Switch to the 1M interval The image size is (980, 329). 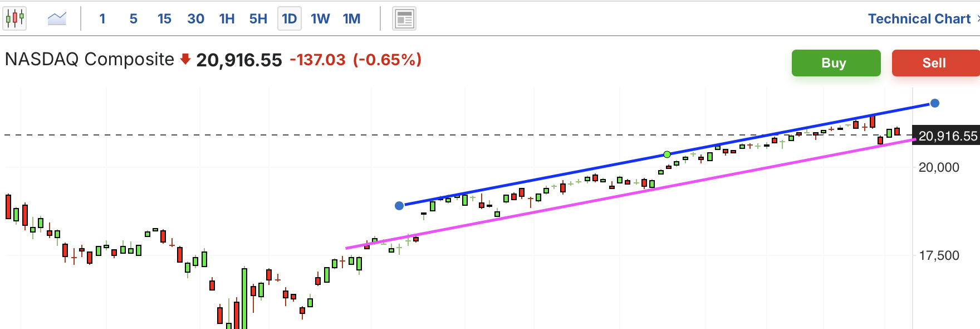(x=351, y=19)
